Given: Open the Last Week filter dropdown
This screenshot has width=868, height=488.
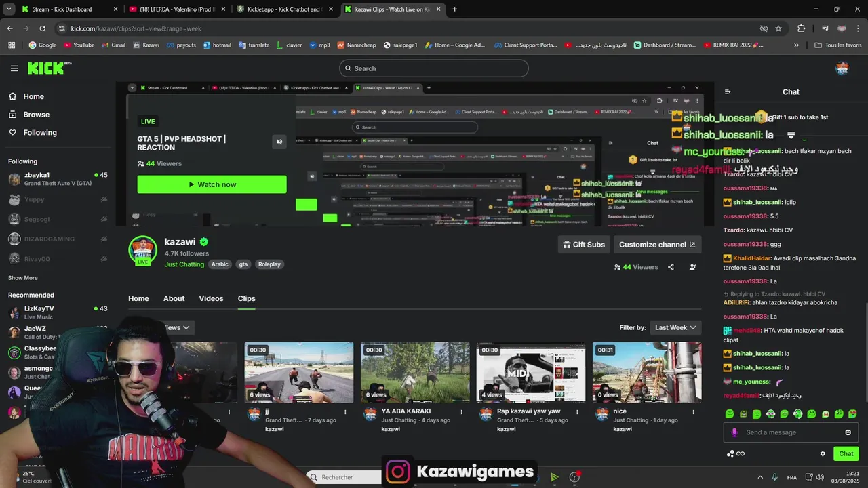Looking at the screenshot, I should click(x=675, y=327).
